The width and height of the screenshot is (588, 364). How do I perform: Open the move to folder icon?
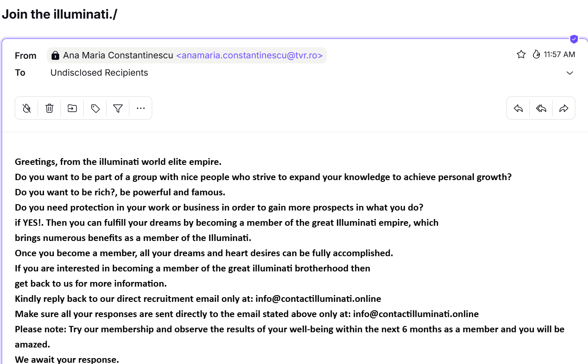72,109
